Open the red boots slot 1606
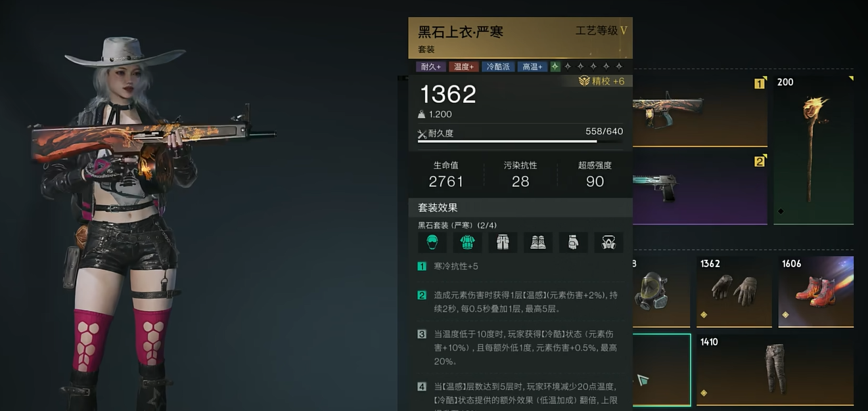This screenshot has height=411, width=868. pyautogui.click(x=816, y=292)
